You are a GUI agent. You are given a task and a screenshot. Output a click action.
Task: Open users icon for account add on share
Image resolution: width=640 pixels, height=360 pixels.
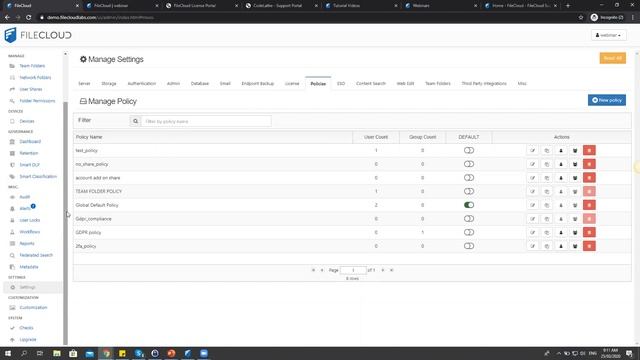(x=561, y=178)
